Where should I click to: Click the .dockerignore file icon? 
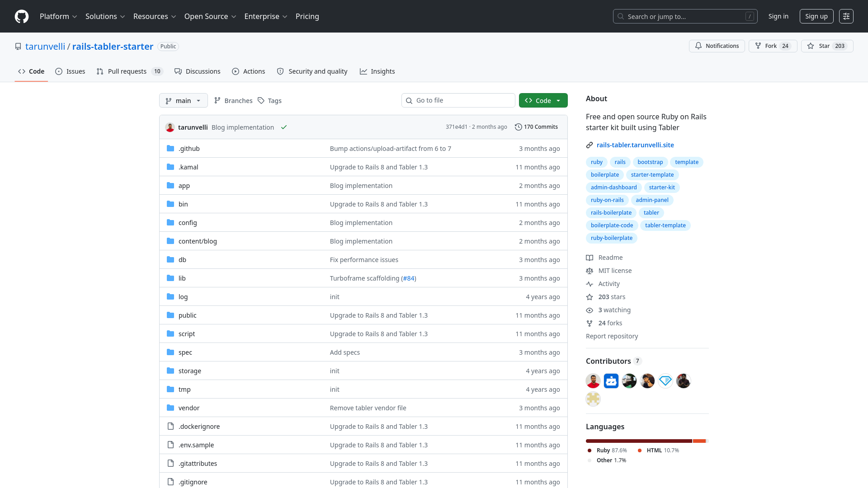pyautogui.click(x=170, y=427)
